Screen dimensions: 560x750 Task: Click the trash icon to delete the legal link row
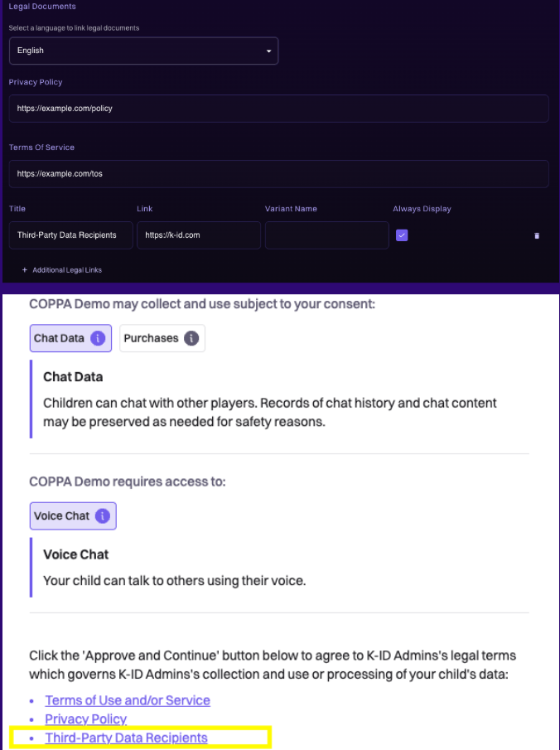click(537, 235)
